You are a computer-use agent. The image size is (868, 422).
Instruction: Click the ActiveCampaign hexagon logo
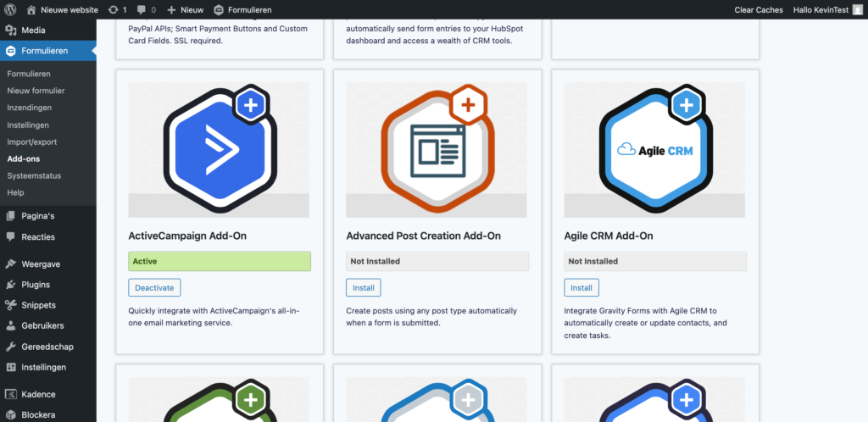click(220, 149)
